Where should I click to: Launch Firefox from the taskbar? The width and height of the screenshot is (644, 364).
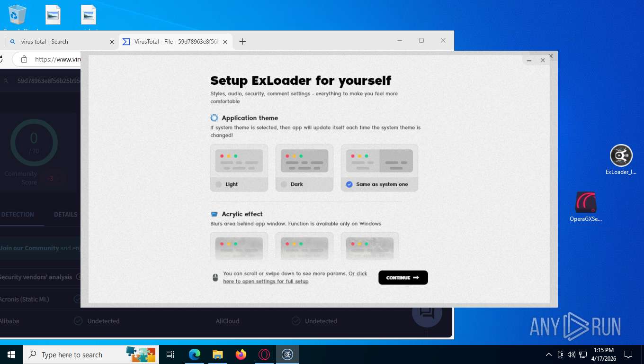pos(241,355)
